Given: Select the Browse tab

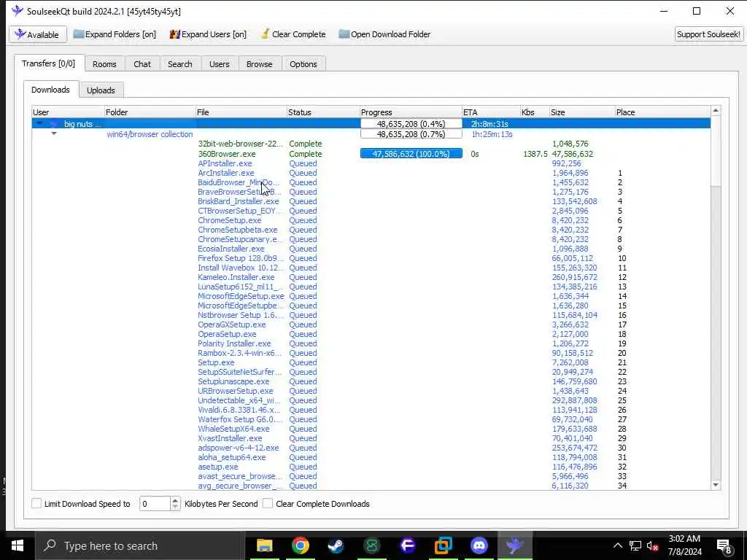Looking at the screenshot, I should pos(260,64).
